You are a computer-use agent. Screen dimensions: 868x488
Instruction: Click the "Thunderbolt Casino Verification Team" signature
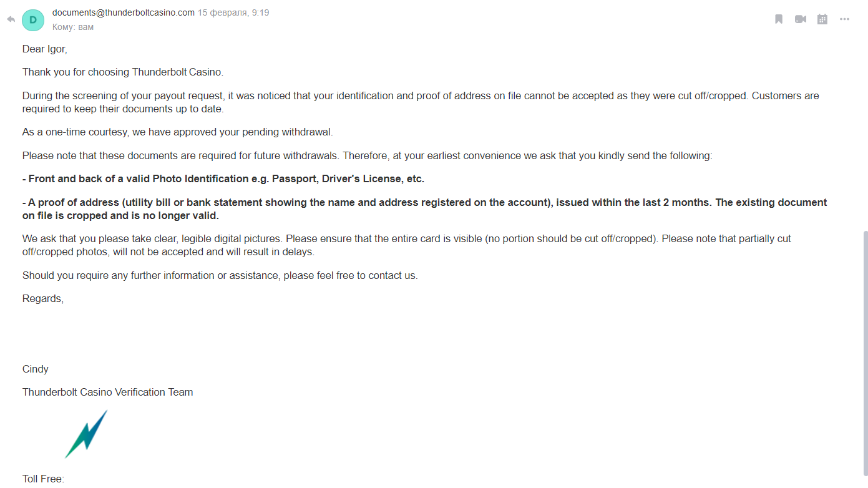tap(108, 393)
